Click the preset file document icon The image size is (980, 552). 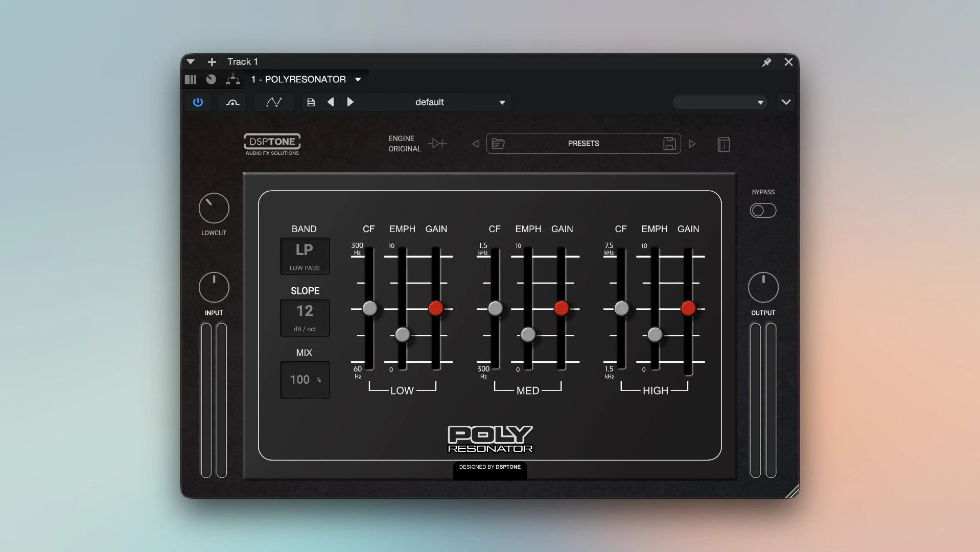point(311,102)
